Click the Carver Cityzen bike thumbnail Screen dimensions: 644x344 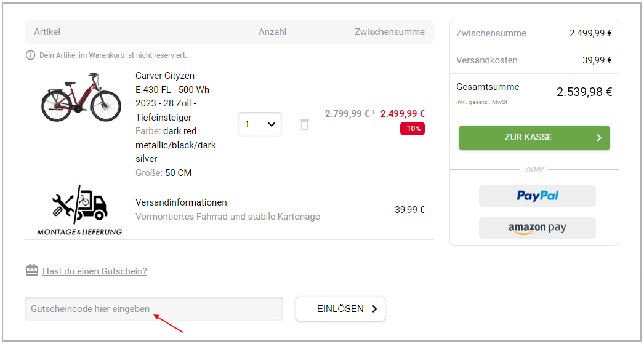click(x=81, y=97)
